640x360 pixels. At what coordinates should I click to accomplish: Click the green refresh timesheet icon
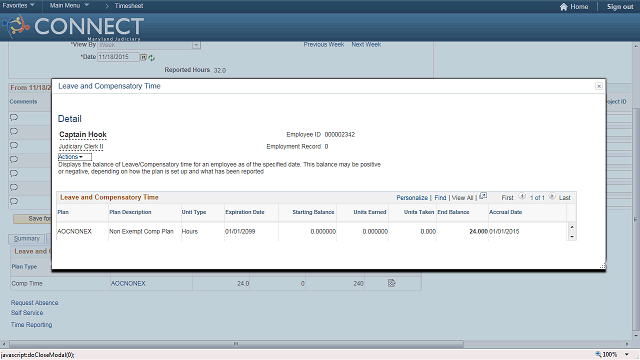[x=151, y=58]
